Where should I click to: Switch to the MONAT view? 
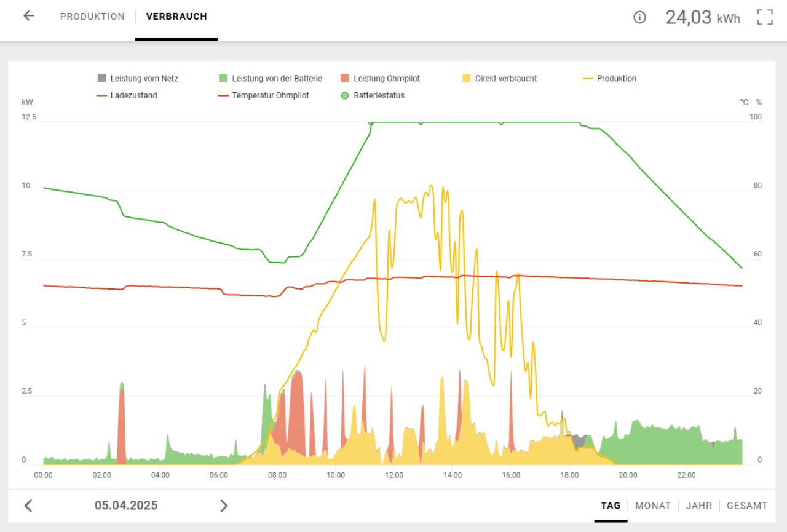click(653, 506)
